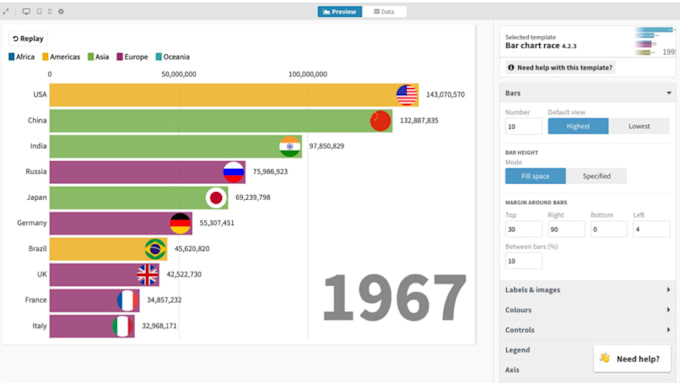Toggle Americas in the chart legend
The width and height of the screenshot is (680, 383).
[61, 57]
